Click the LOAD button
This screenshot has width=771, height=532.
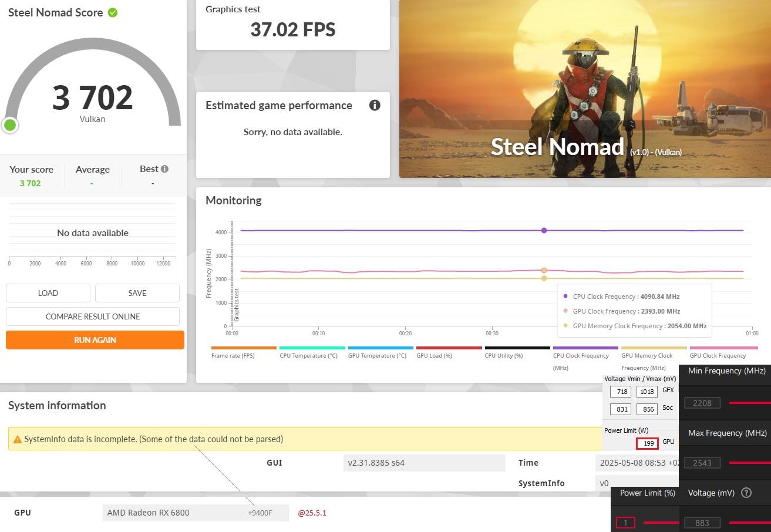pyautogui.click(x=48, y=293)
